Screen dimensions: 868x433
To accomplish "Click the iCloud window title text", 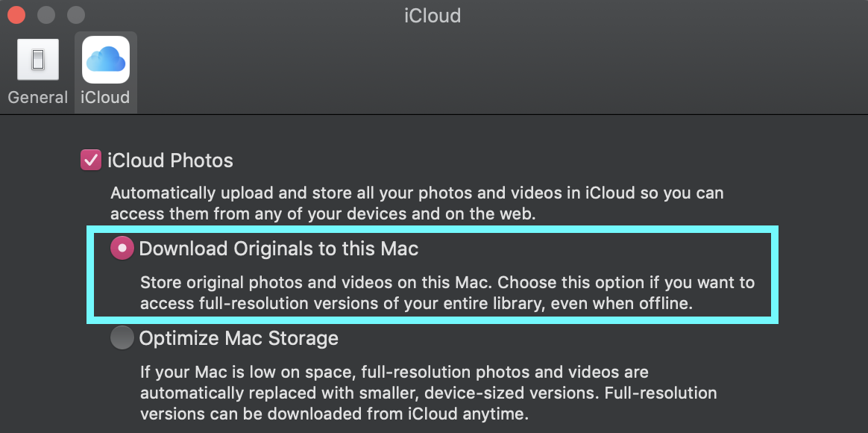I will pyautogui.click(x=433, y=15).
